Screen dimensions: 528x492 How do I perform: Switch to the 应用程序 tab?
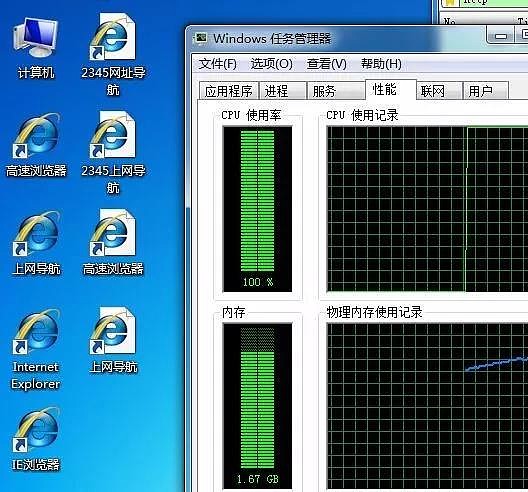(x=229, y=91)
